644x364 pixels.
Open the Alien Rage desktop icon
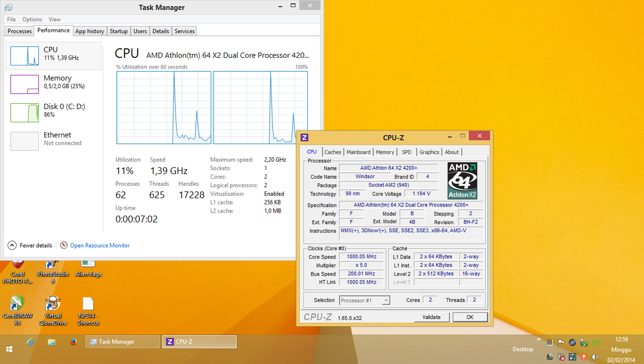click(x=88, y=268)
